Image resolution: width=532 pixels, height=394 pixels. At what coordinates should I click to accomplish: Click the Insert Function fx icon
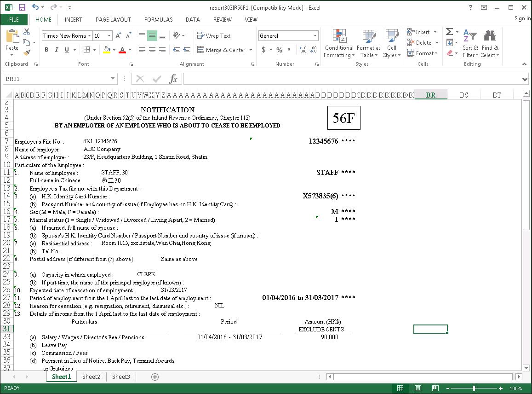point(173,79)
